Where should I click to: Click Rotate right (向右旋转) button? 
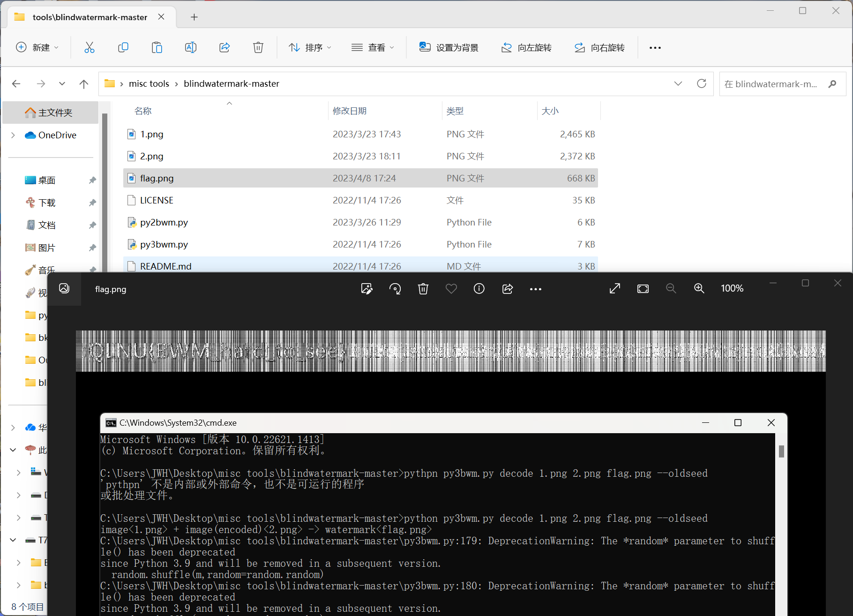pyautogui.click(x=599, y=47)
